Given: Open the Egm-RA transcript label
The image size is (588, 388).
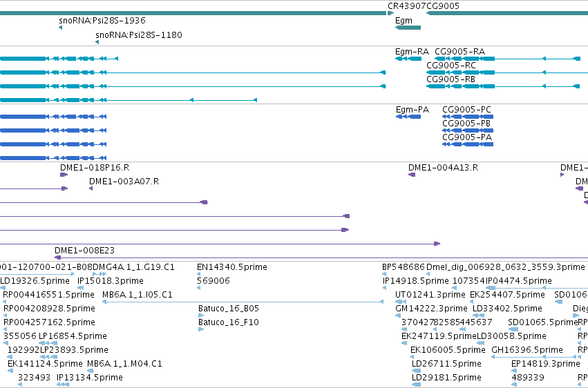Looking at the screenshot, I should click(412, 52).
